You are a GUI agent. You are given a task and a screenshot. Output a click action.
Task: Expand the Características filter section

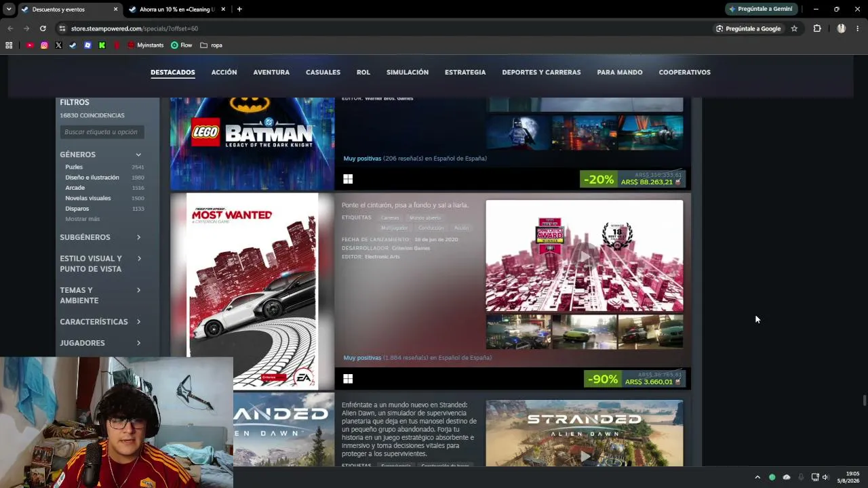point(100,322)
